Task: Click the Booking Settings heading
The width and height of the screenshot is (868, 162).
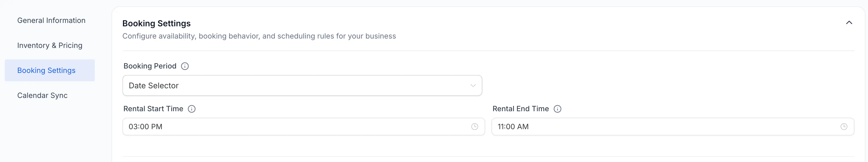Action: tap(156, 23)
